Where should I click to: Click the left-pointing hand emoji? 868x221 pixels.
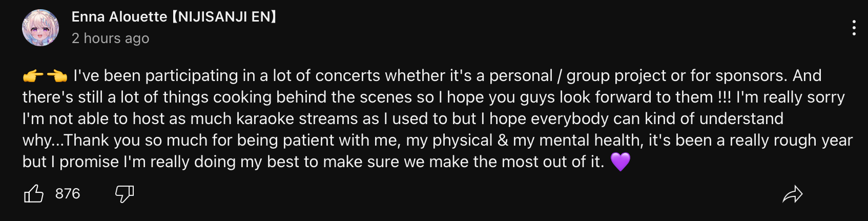57,76
